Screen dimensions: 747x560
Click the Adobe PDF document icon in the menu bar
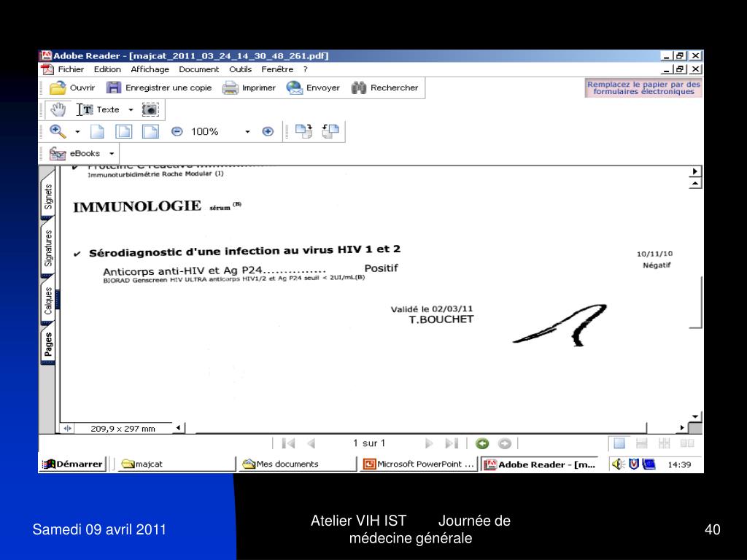pos(47,69)
